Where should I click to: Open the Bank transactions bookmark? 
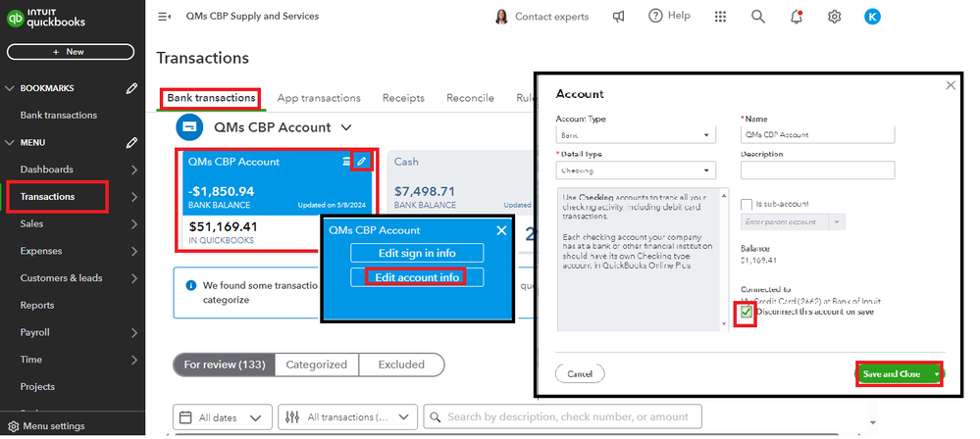point(59,115)
